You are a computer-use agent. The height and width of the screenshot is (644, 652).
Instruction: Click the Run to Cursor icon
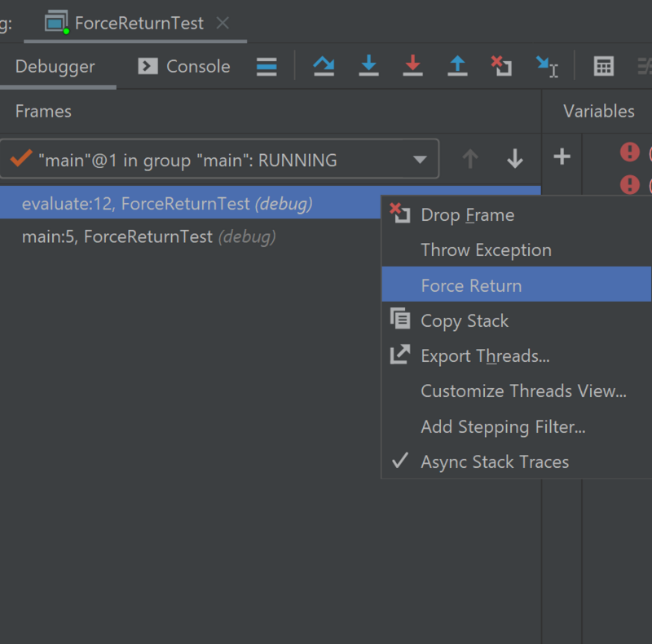(546, 66)
